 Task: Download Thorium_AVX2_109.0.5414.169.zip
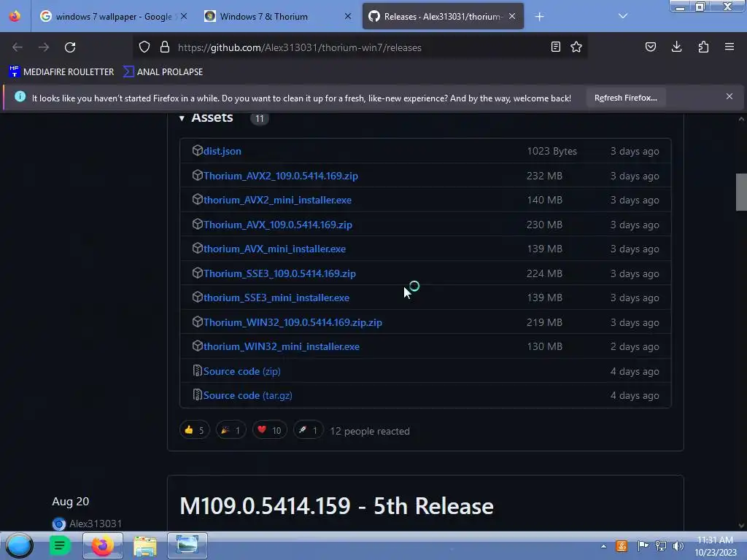(x=281, y=176)
